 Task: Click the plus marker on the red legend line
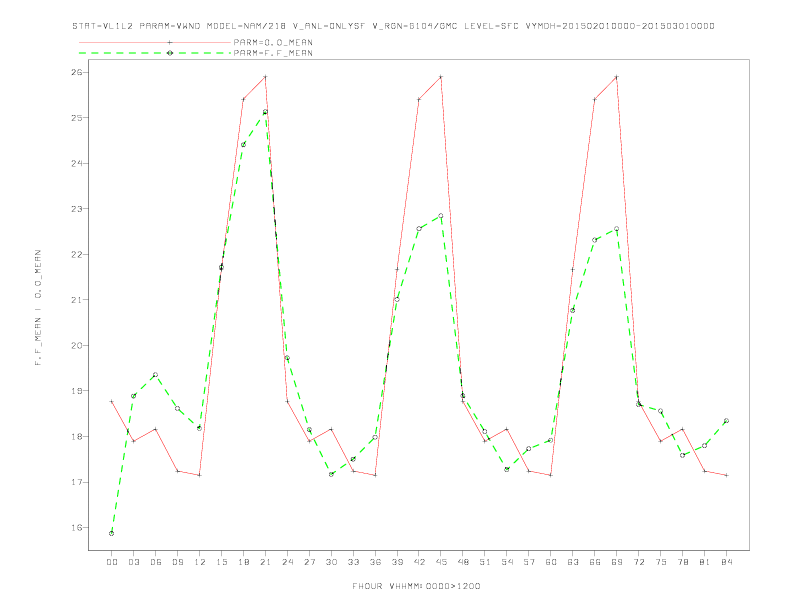(x=170, y=42)
